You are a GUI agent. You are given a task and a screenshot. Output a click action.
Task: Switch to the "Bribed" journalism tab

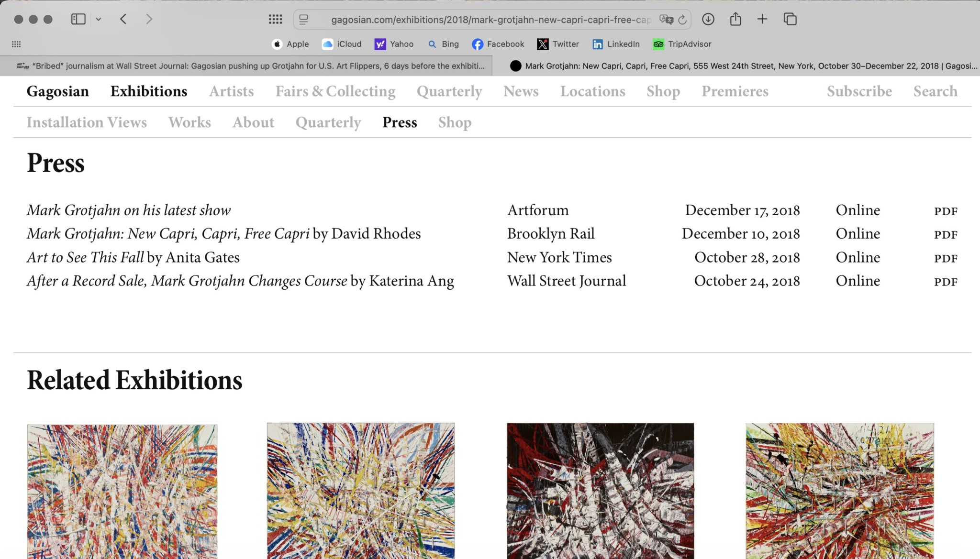point(246,66)
